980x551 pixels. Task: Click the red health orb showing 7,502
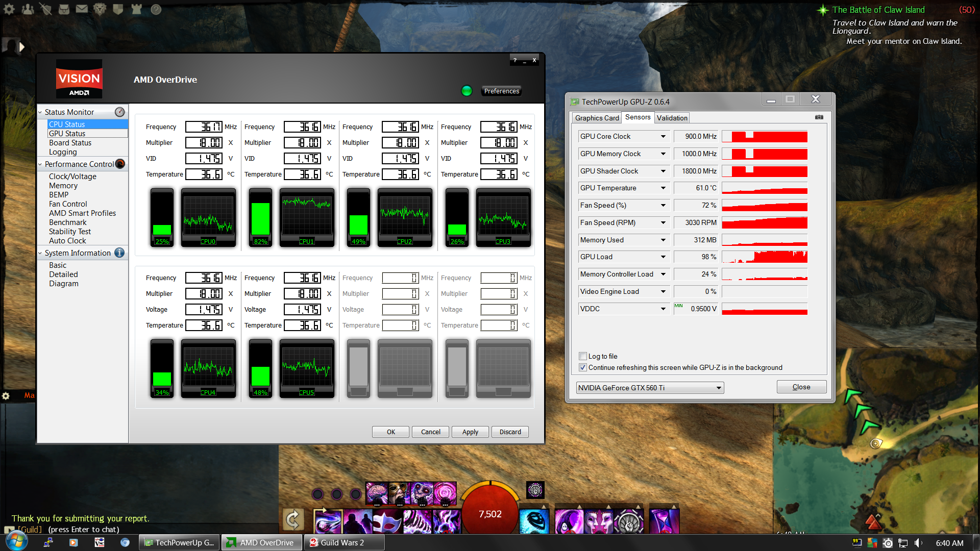(x=490, y=510)
